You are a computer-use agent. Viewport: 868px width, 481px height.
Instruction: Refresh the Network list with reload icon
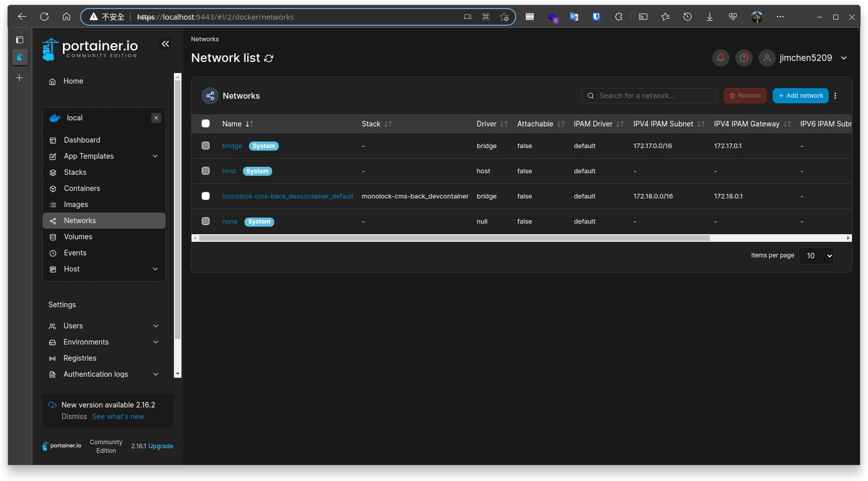[269, 58]
